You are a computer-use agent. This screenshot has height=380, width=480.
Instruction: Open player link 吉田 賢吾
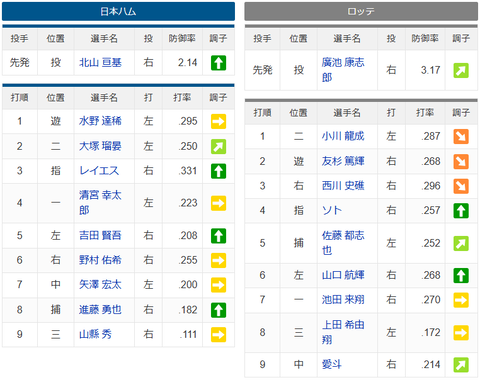pyautogui.click(x=100, y=235)
